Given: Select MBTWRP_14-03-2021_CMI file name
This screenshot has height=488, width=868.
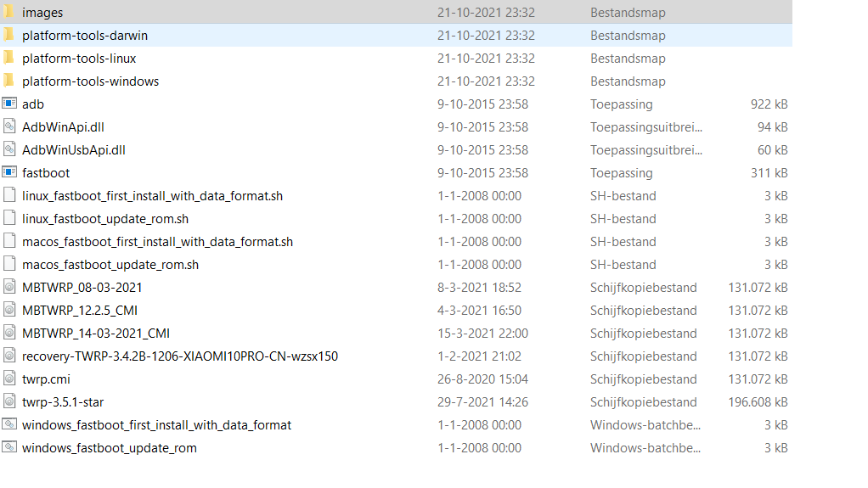Looking at the screenshot, I should (96, 333).
